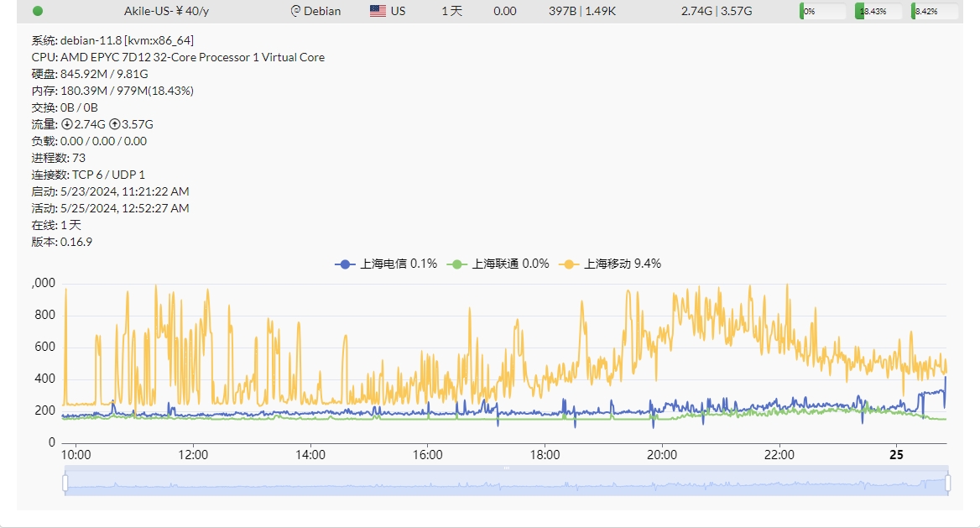The height and width of the screenshot is (528, 980).
Task: Click the chart range overview bar
Action: coord(506,481)
